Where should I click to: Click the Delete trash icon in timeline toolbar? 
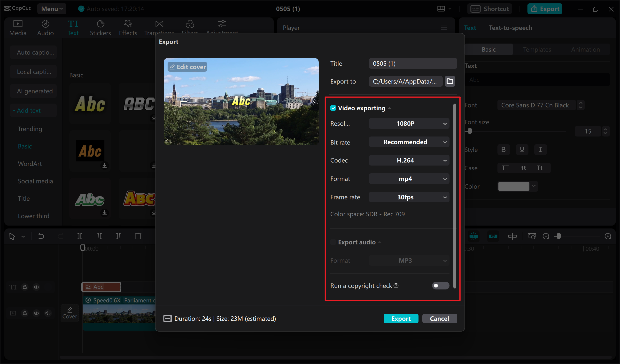[138, 236]
